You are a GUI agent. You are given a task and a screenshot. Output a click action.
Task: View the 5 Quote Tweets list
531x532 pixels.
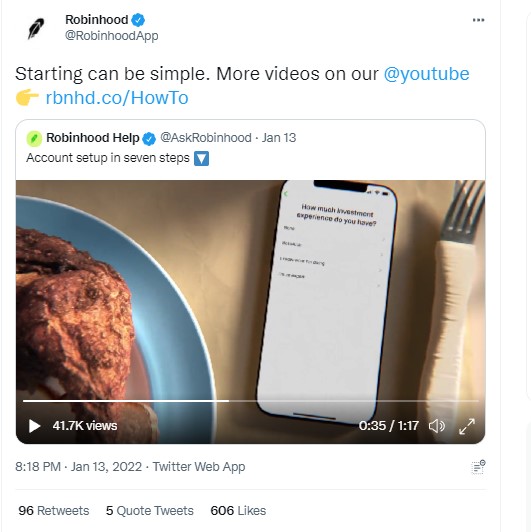(150, 511)
